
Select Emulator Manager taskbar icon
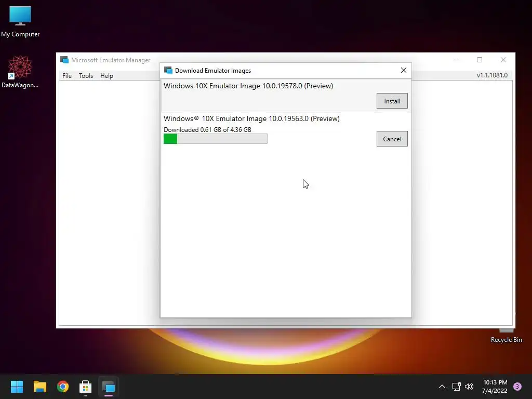click(109, 387)
